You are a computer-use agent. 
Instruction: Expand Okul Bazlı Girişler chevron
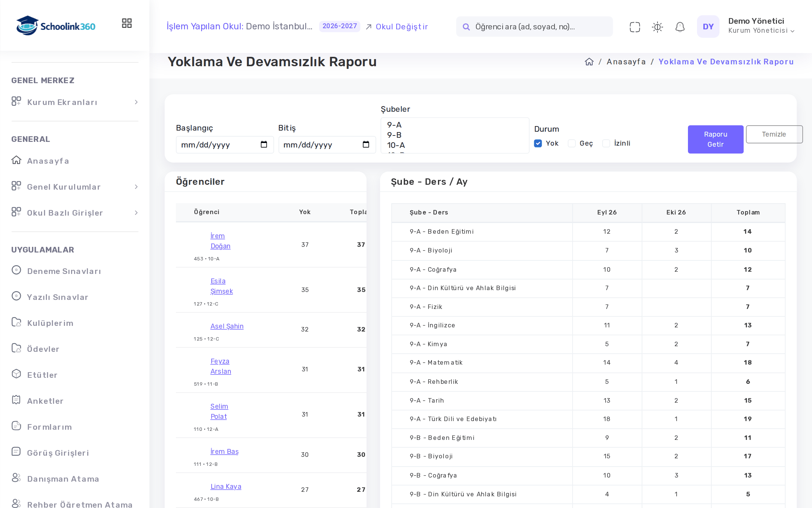pos(136,213)
